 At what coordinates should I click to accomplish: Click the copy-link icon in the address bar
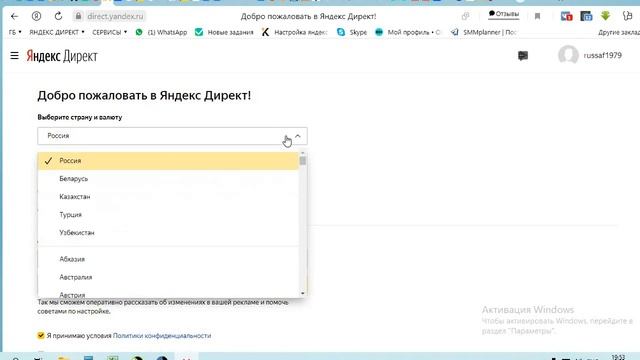(x=465, y=16)
